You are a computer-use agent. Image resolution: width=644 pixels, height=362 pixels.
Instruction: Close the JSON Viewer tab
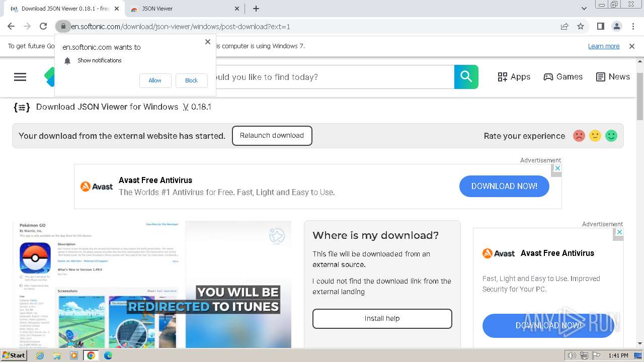[237, 9]
